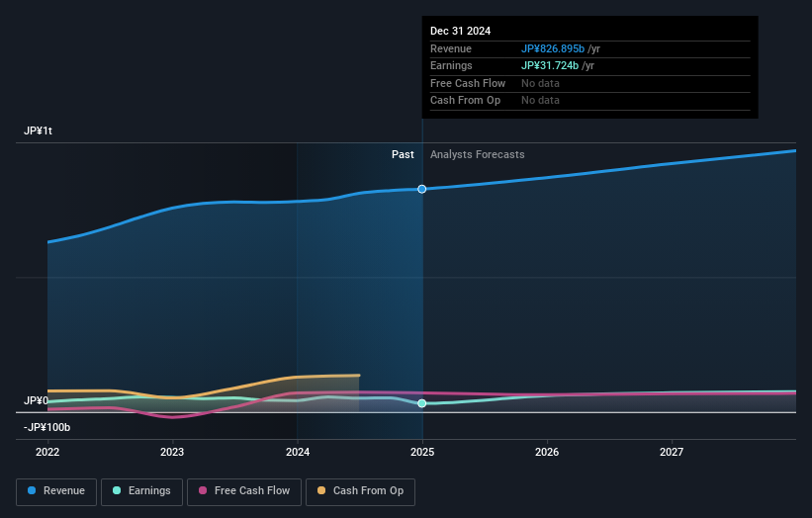
Task: Click the JP¥826.895b revenue value
Action: [x=553, y=48]
